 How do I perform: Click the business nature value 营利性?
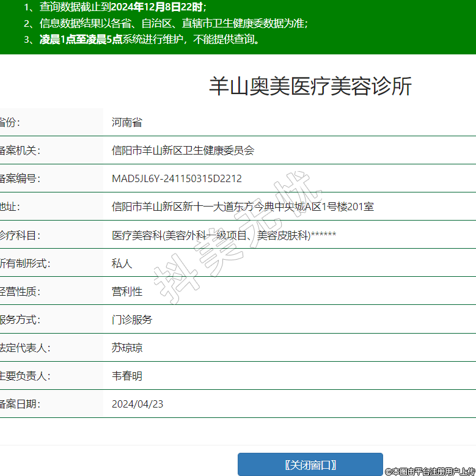127,291
